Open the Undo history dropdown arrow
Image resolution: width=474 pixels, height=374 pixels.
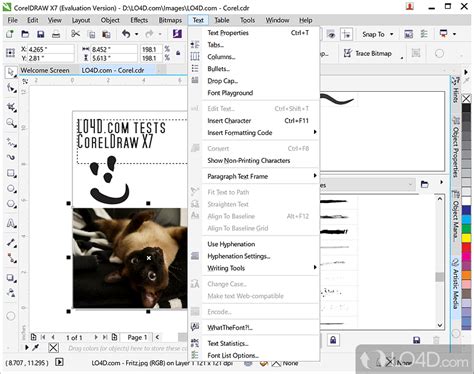[x=136, y=34]
